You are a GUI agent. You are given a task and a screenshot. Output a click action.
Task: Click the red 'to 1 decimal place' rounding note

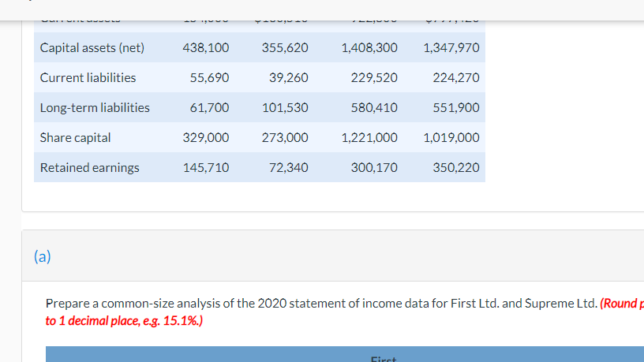click(x=124, y=320)
